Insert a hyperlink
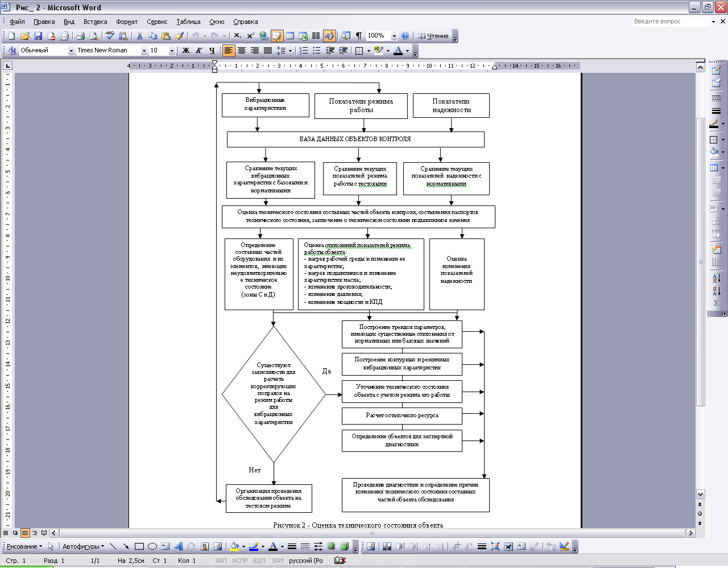Viewport: 728px width, 568px height. coord(263,36)
